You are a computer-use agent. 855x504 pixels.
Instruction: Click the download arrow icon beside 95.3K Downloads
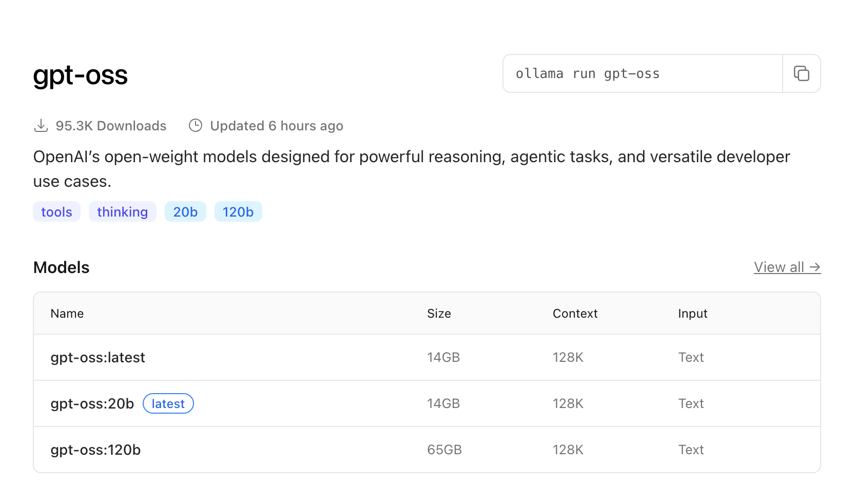(41, 126)
